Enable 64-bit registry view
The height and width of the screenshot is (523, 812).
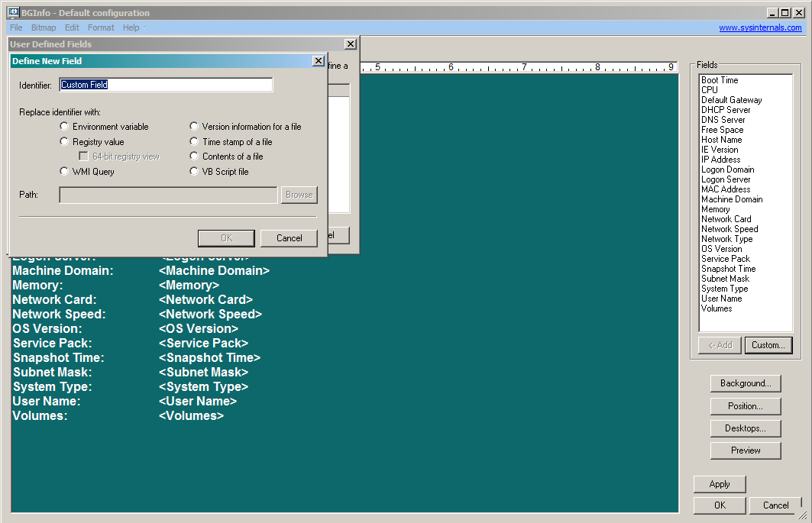pos(82,155)
